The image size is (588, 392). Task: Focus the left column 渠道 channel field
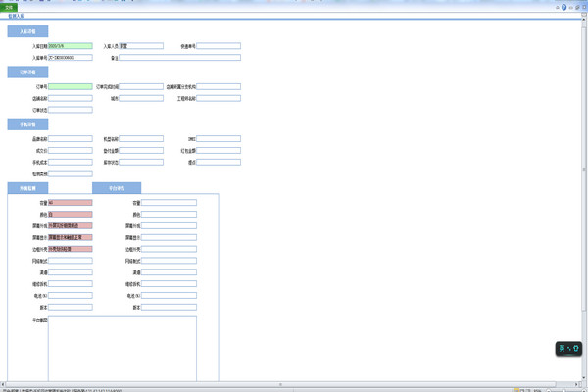tap(71, 272)
